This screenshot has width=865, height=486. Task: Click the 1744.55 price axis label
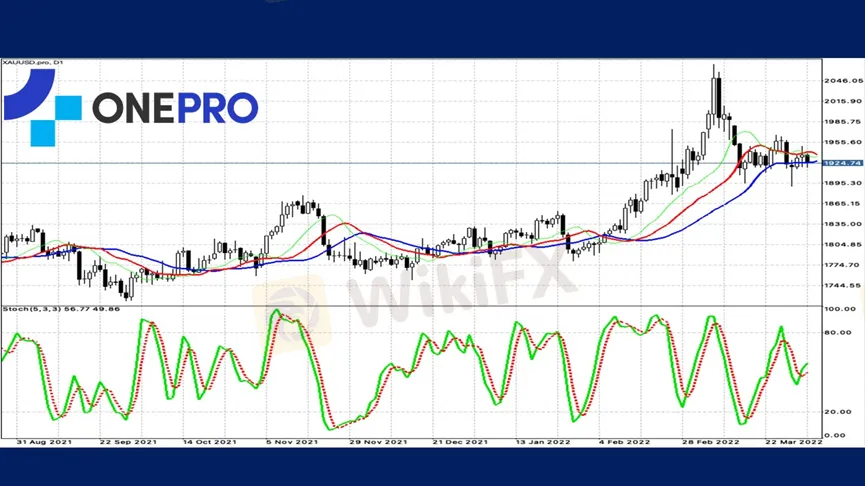coord(842,286)
